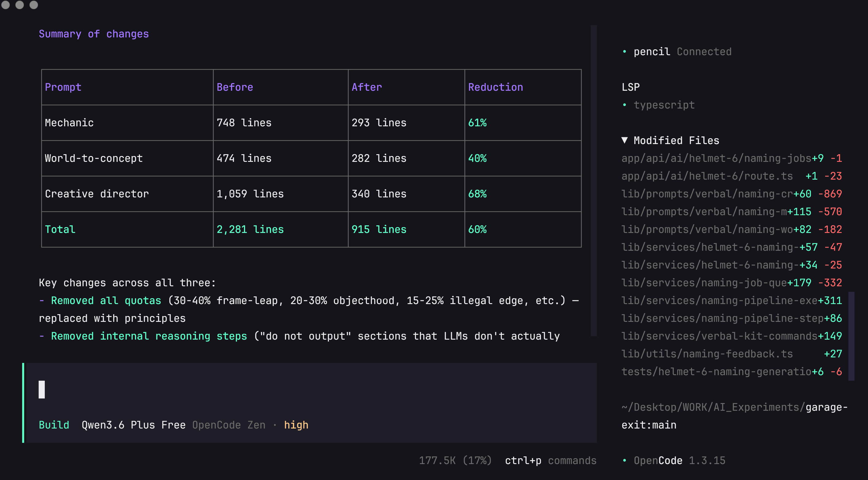
Task: Click the second gray window control dot
Action: coord(20,5)
